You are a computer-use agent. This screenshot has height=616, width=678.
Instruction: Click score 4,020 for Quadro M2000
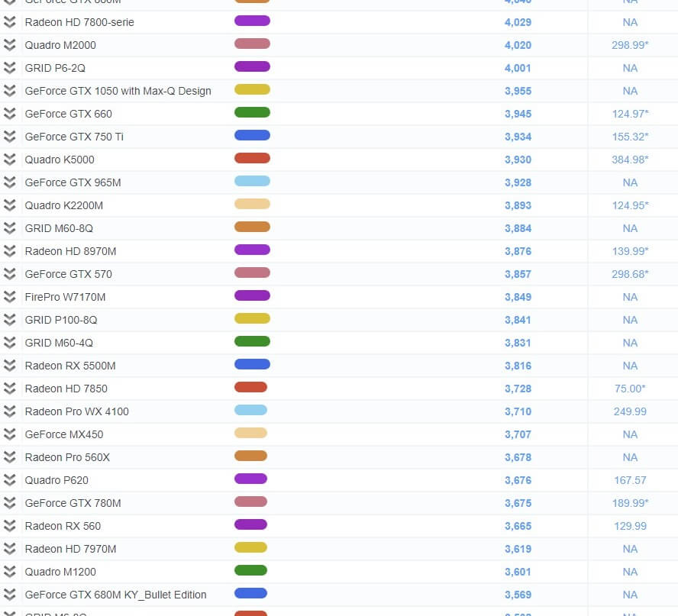[x=518, y=45]
